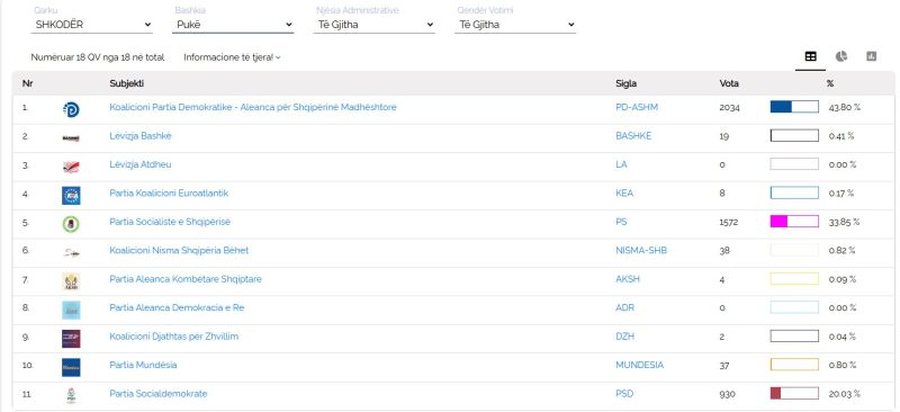Screen dimensions: 900x412
Task: Click the 0.82 % value
Action: 842,251
